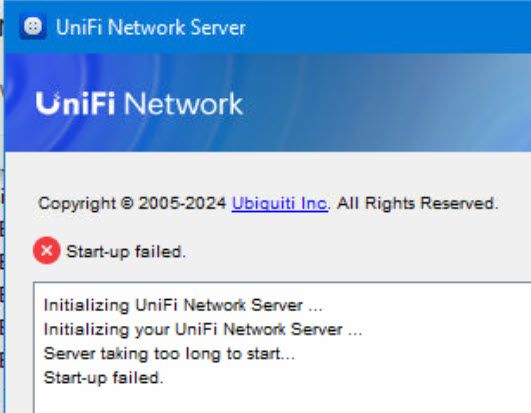Click the bold UniFi word in the banner
Screen dimensions: 531x413
[75, 103]
